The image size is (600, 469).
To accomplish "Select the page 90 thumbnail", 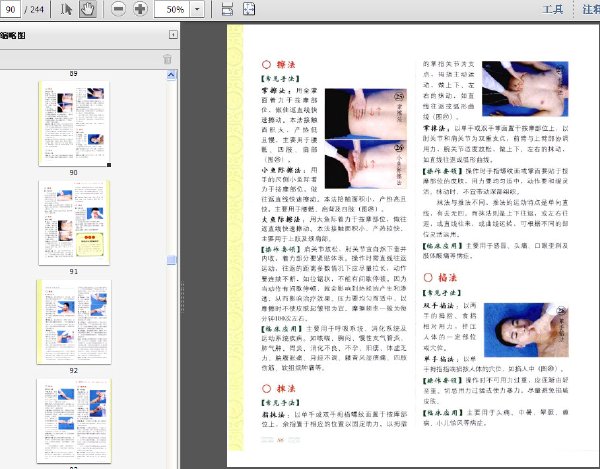I will pos(73,123).
